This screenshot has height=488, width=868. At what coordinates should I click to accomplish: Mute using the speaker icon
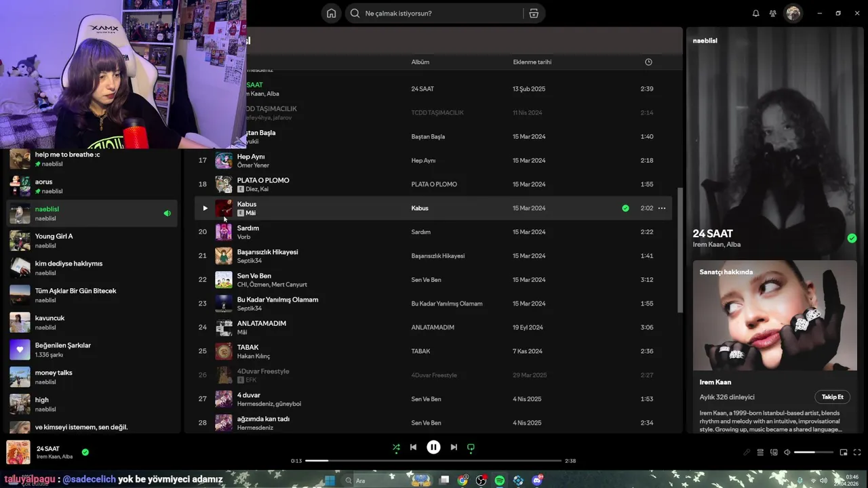(x=787, y=452)
